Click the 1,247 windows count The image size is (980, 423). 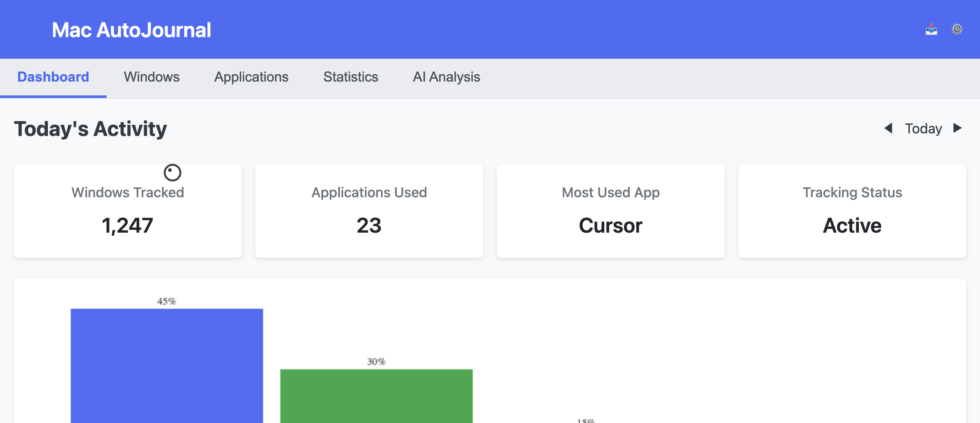point(127,225)
